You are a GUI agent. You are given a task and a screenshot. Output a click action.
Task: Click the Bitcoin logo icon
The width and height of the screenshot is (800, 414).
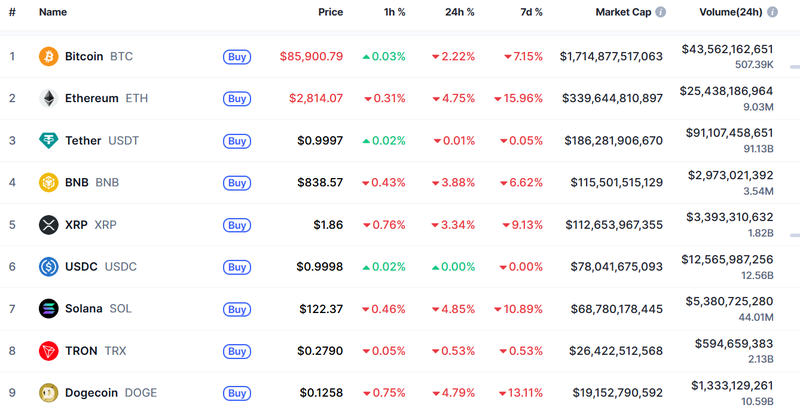48,57
